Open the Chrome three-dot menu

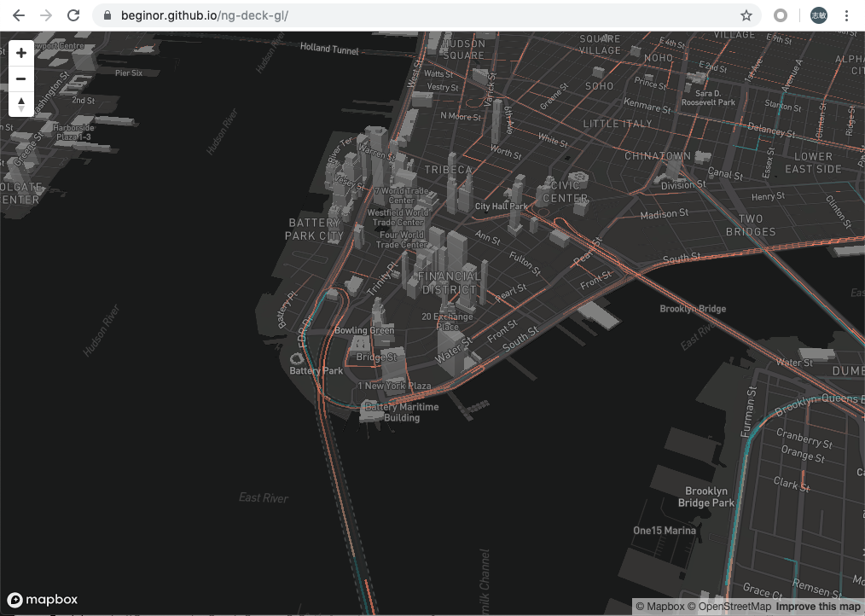pyautogui.click(x=846, y=15)
